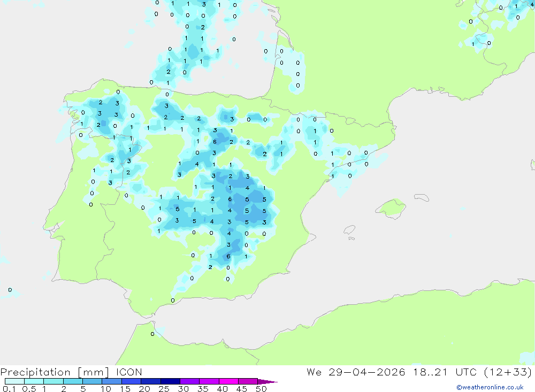Click the over-50 arrow tip of the legend
This screenshot has height=392, width=535.
[267, 381]
